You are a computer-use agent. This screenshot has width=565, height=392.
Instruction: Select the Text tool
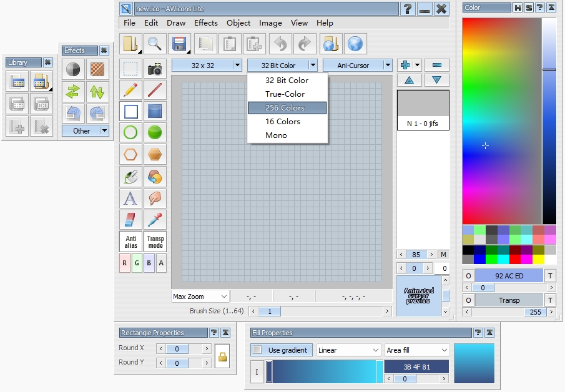(x=130, y=198)
